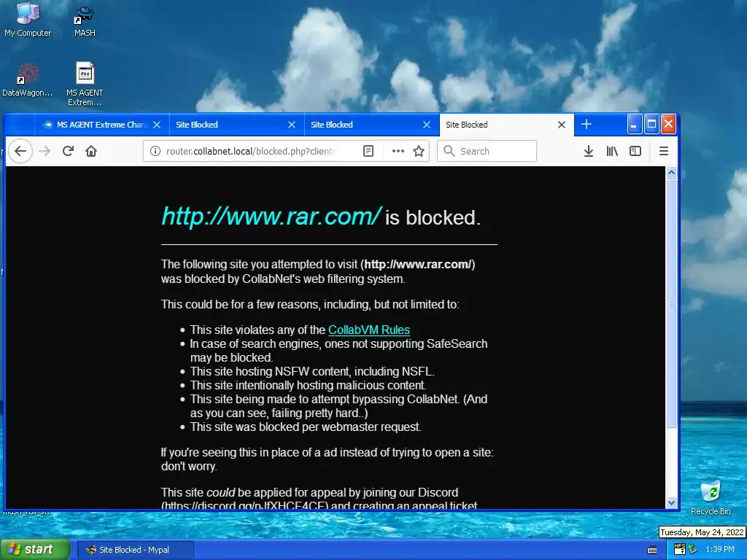The height and width of the screenshot is (560, 747).
Task: Click the keyboard icon in system tray
Action: 652,550
